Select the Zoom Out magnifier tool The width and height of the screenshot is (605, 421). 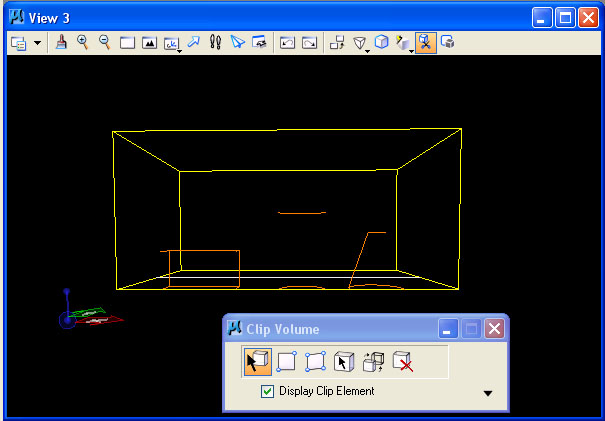tap(105, 42)
